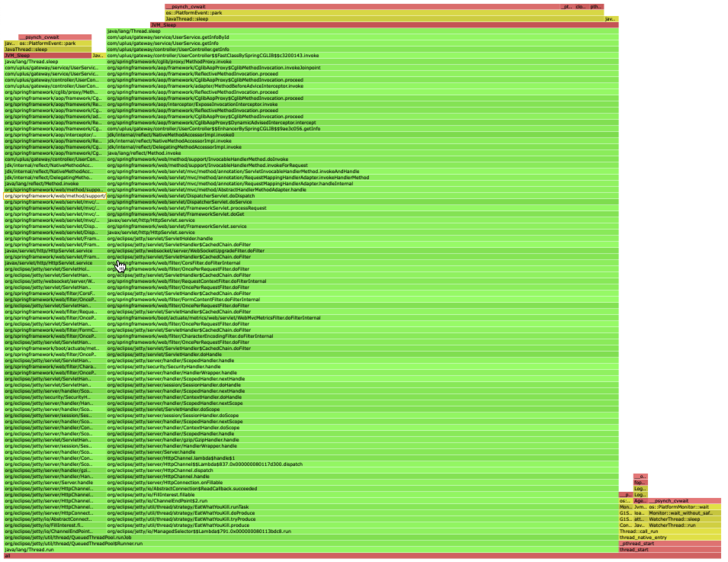Select the DispatcherServlet.doDispatch frame
Viewport: 728px width, 562px height.
362,196
